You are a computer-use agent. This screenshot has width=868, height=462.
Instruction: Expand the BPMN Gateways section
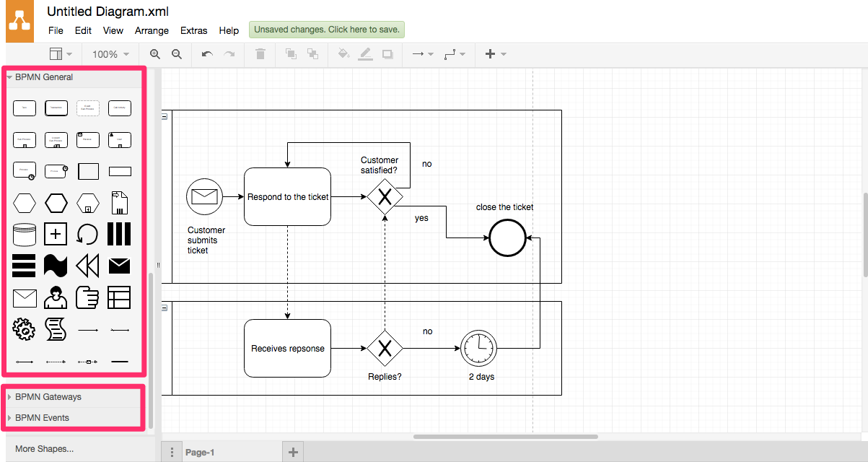click(48, 397)
